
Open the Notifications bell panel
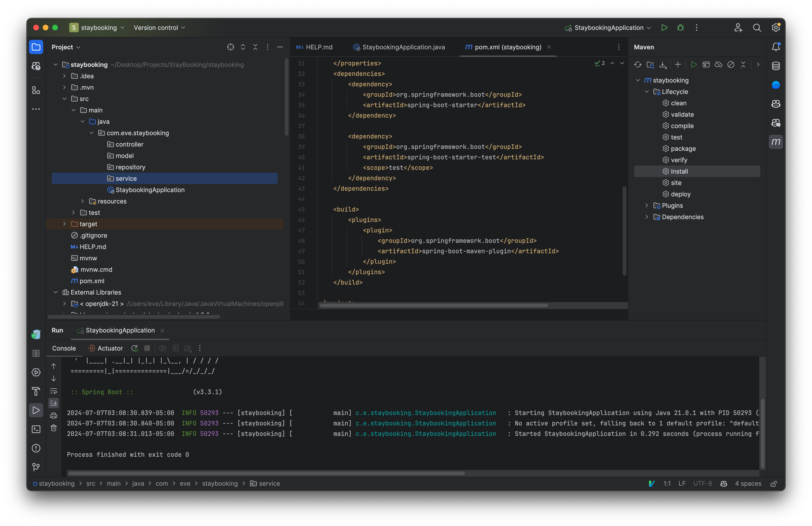click(776, 47)
